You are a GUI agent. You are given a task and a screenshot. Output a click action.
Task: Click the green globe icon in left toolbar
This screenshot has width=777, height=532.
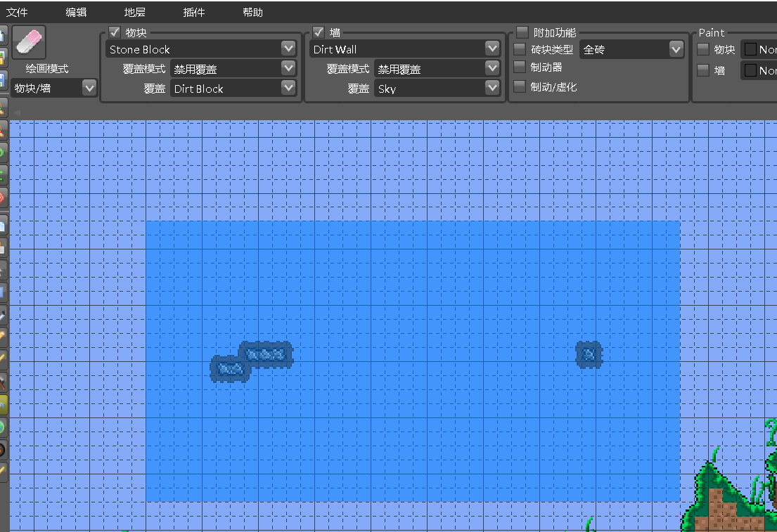[x=3, y=427]
